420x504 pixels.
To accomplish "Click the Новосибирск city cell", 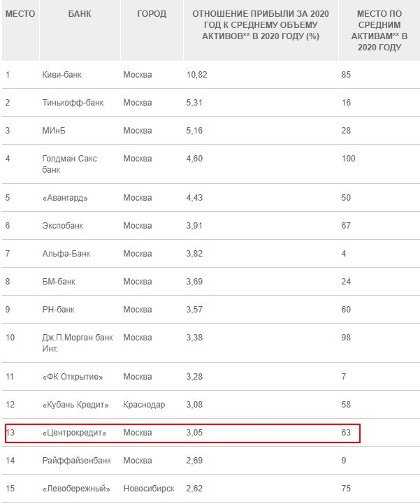I will click(148, 489).
